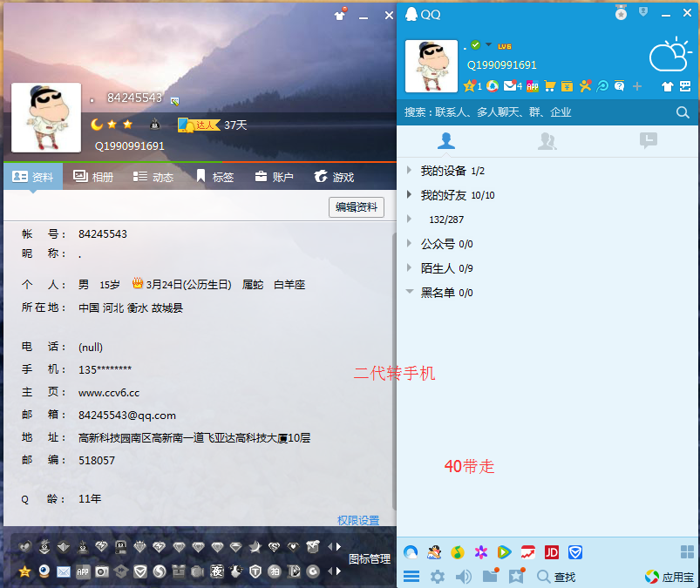This screenshot has height=588, width=700.
Task: Open Tencent Weibo icon in QQ panel
Action: 493,85
